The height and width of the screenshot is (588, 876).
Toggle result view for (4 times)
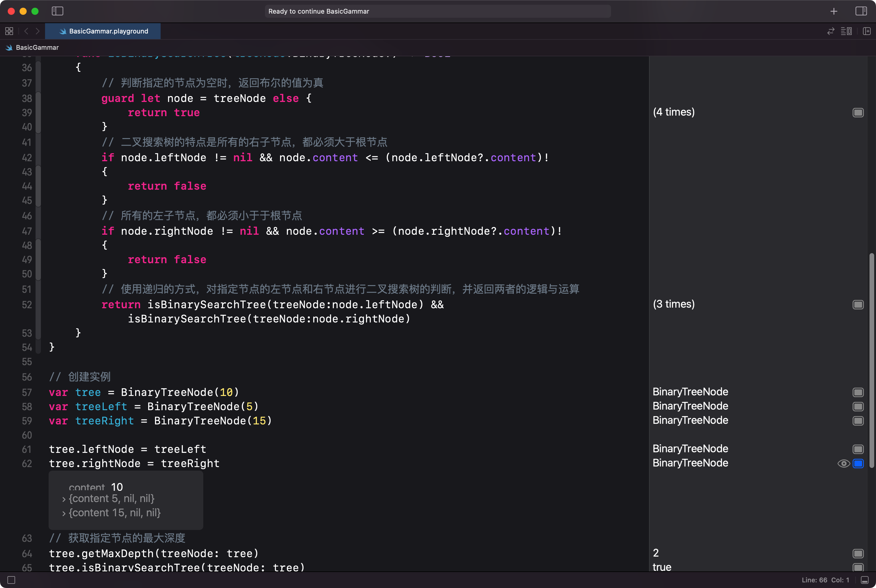[x=858, y=113]
